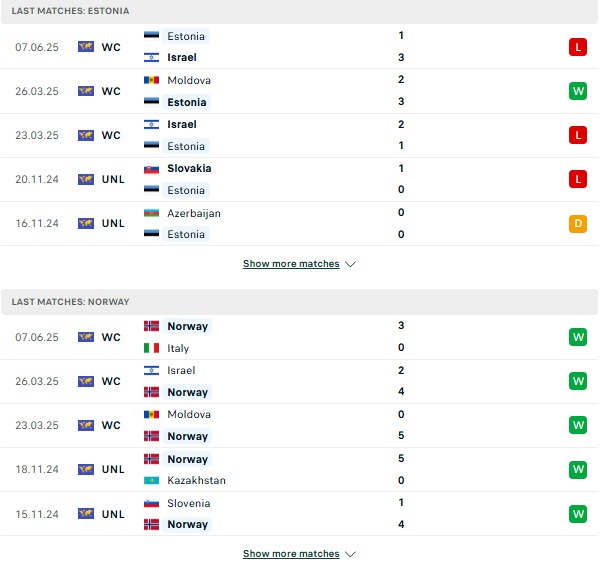Click the chevron next to Norway's Show more matches

350,554
